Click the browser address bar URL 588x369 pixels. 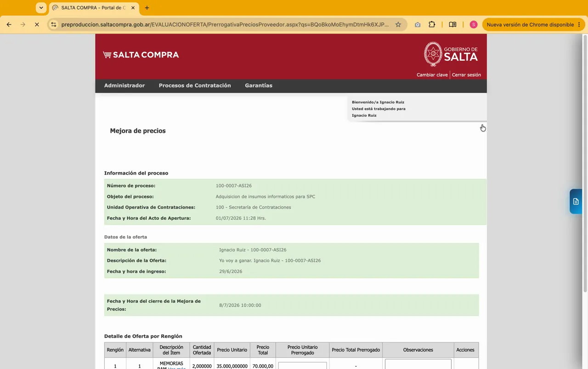point(225,24)
